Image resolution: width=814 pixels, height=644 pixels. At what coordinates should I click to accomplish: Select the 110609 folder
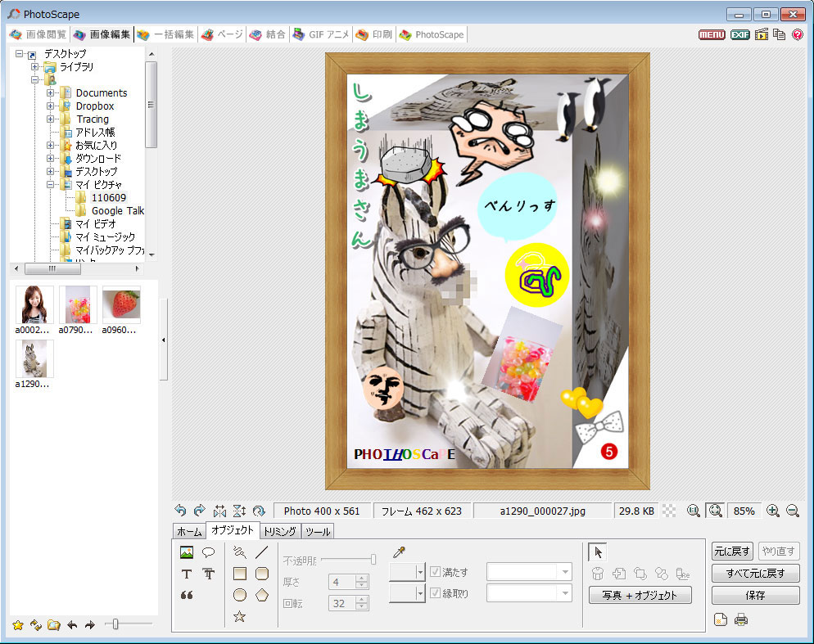point(108,198)
